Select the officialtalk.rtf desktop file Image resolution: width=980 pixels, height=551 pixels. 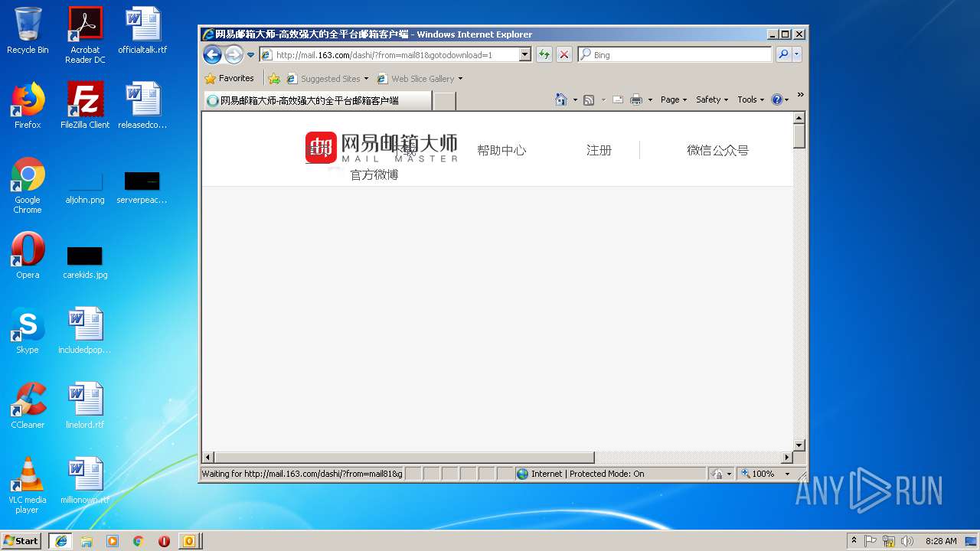point(142,31)
